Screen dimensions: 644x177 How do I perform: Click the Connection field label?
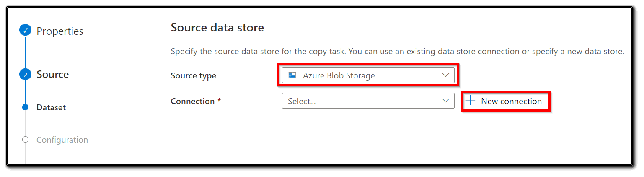pyautogui.click(x=196, y=101)
